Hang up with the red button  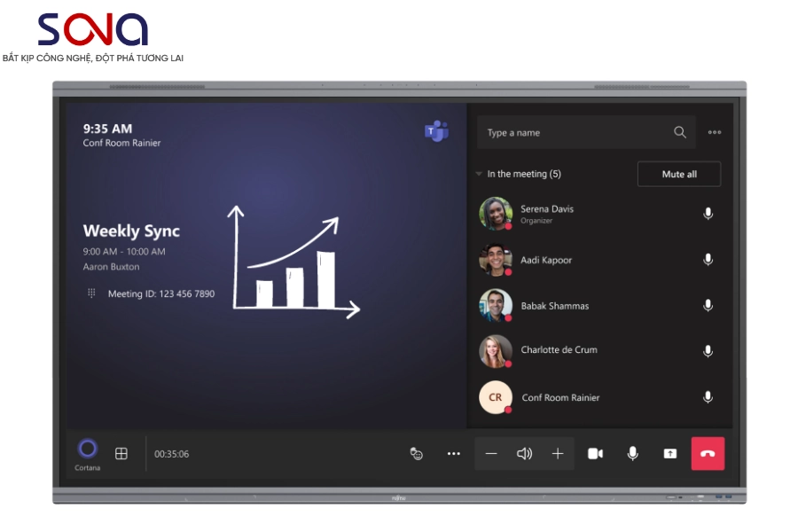[708, 454]
